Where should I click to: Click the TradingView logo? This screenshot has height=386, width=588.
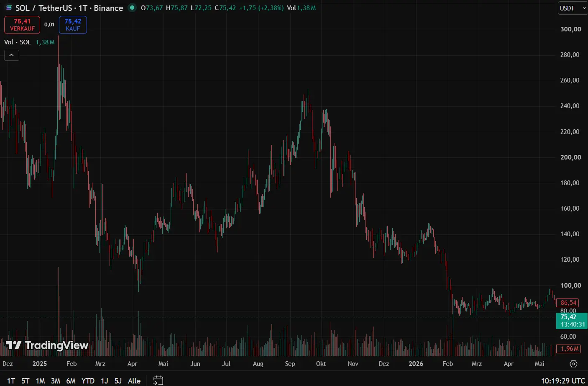[x=47, y=345]
